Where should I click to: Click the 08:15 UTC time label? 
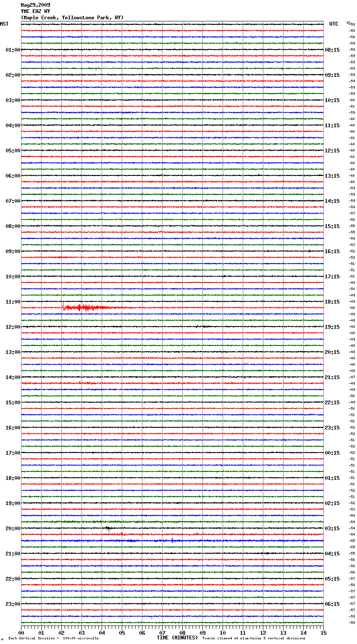[332, 50]
